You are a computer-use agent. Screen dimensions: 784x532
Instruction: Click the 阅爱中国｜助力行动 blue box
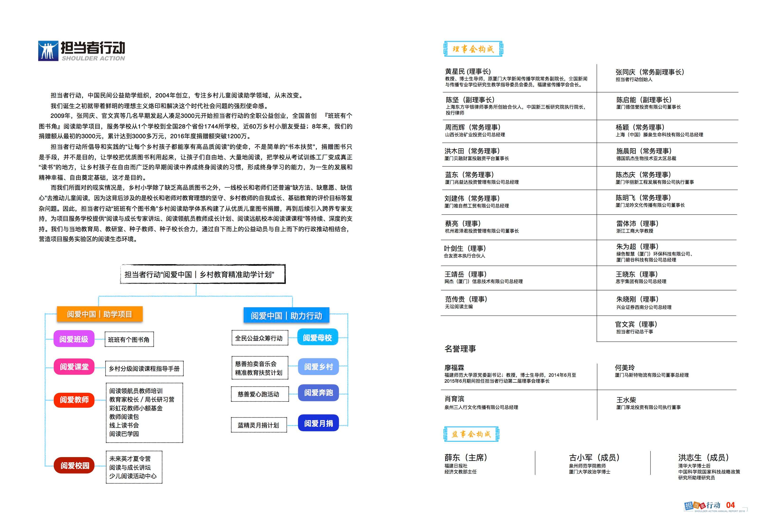(286, 315)
